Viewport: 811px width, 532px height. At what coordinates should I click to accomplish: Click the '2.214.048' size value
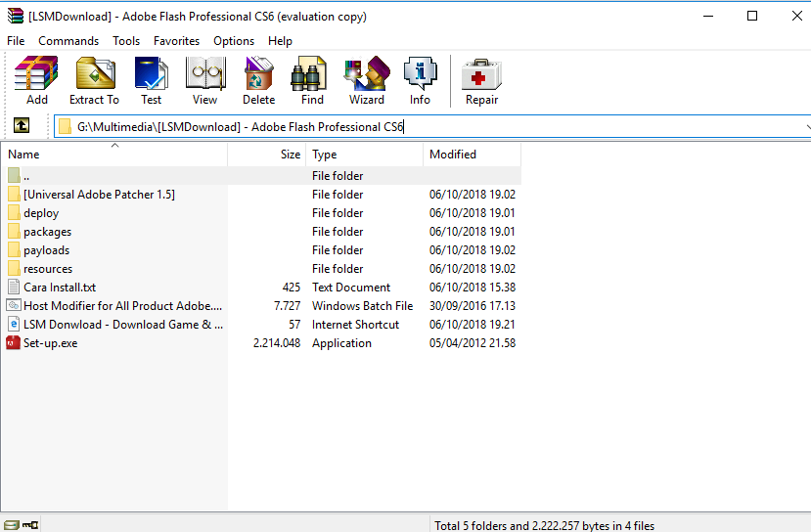(277, 343)
